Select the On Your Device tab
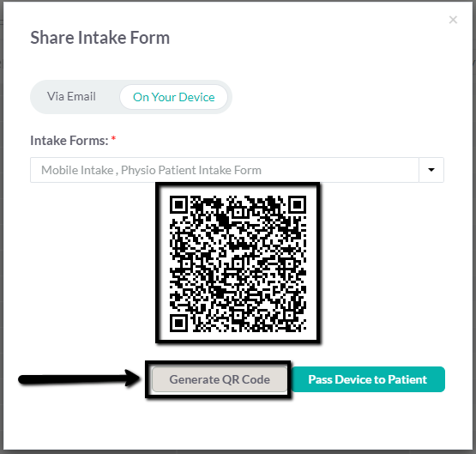The height and width of the screenshot is (454, 476). (x=173, y=97)
